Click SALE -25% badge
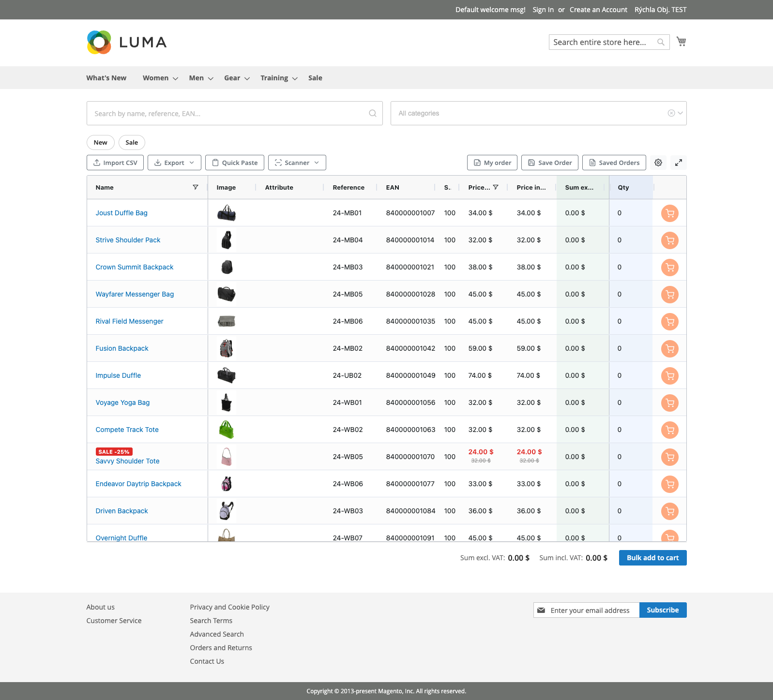 point(114,452)
